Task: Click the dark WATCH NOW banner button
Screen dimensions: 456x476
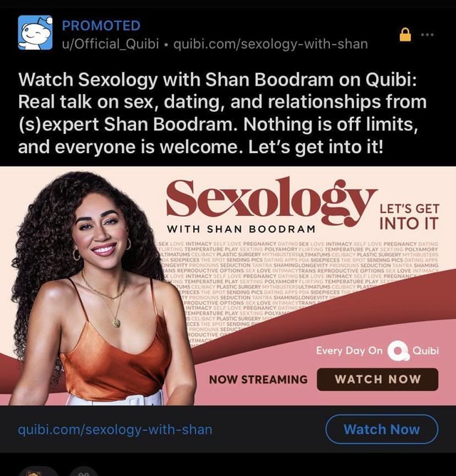Action: click(x=378, y=379)
